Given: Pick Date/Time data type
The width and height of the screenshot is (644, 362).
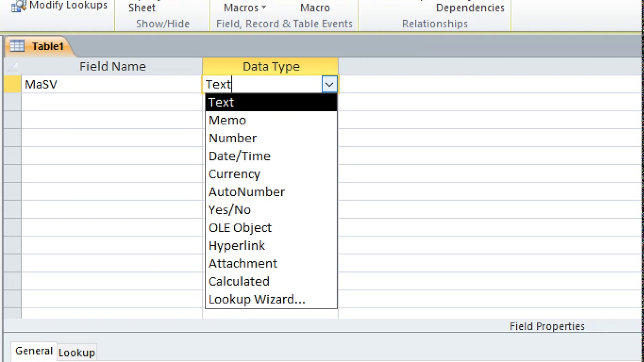Looking at the screenshot, I should point(271,156).
